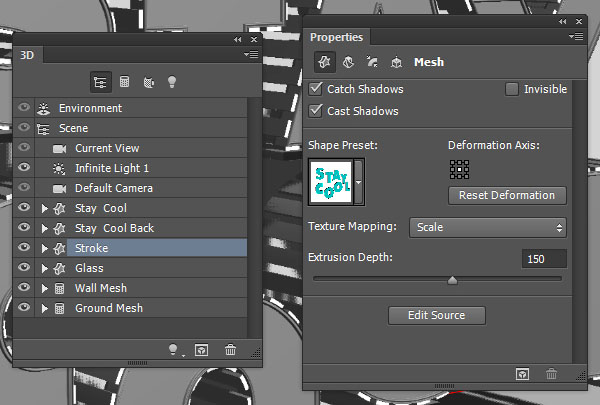This screenshot has height=405, width=600.
Task: Expand the Wall Mesh item
Action: [x=45, y=288]
